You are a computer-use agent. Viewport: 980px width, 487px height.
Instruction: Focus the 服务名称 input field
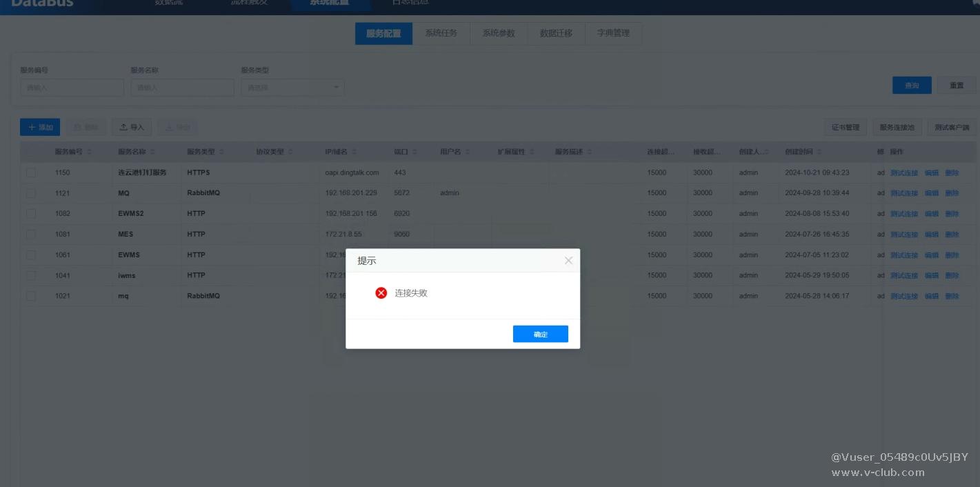click(x=182, y=88)
